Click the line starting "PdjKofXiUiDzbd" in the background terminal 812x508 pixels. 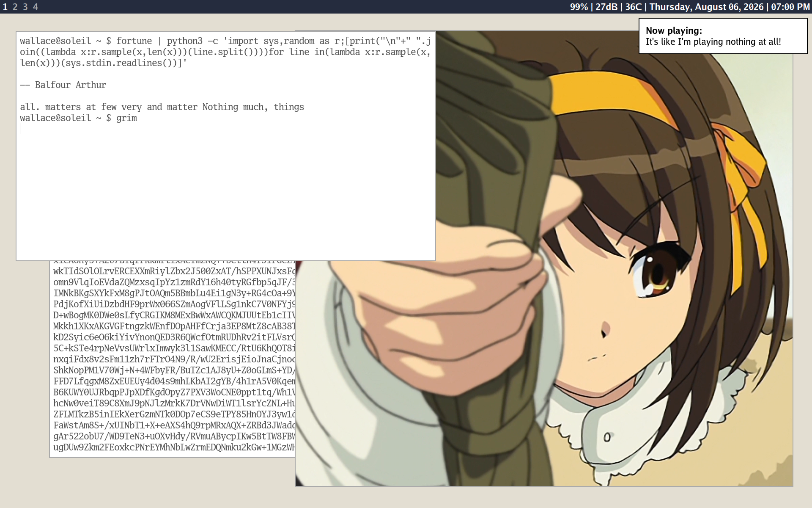[174, 304]
